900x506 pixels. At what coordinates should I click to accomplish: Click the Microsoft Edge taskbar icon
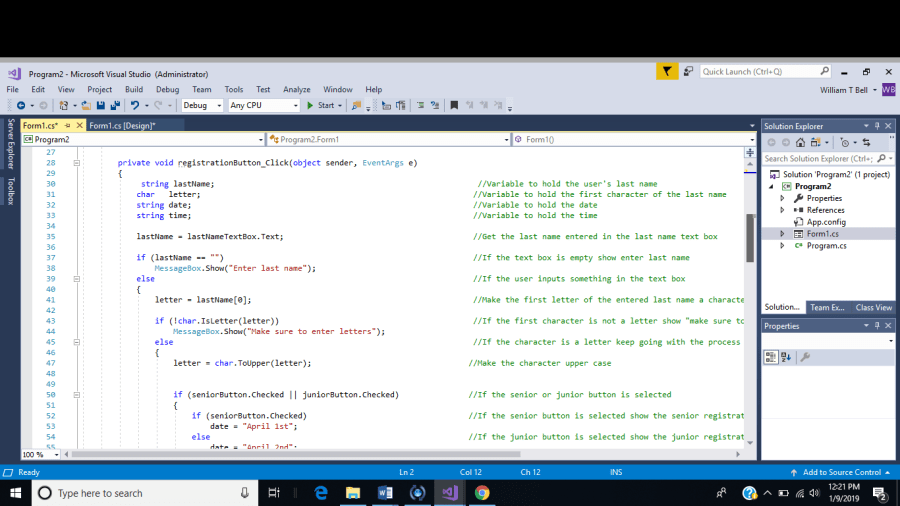[321, 493]
